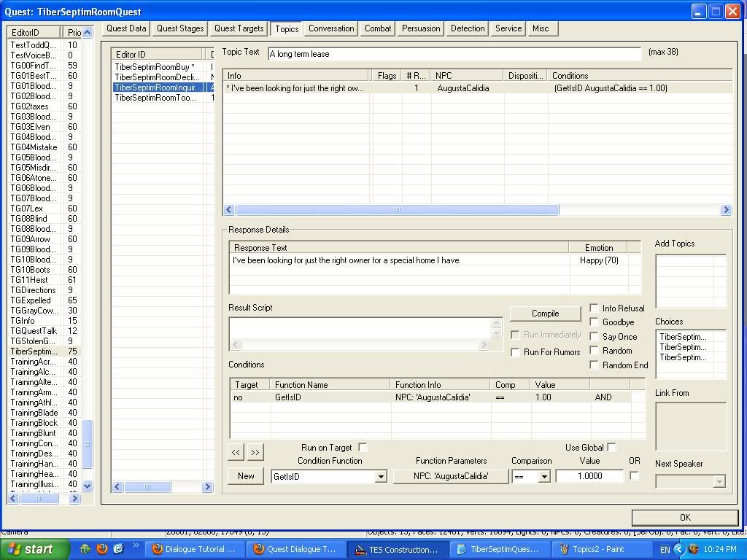The width and height of the screenshot is (747, 560).
Task: Open the Persuasion tab
Action: pos(421,28)
